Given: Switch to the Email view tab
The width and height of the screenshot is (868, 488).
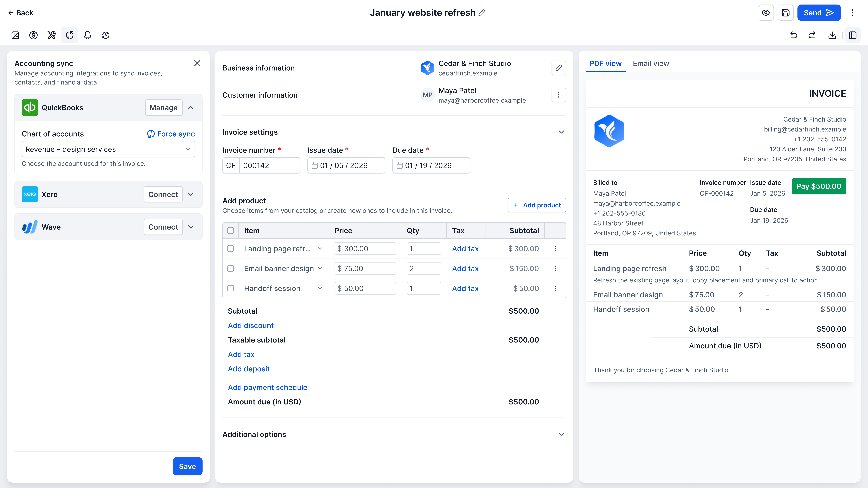Looking at the screenshot, I should pos(651,64).
